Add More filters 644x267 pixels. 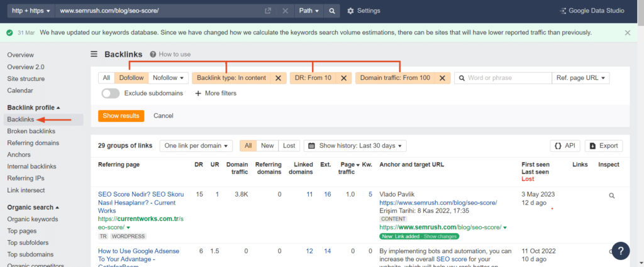[x=216, y=93]
